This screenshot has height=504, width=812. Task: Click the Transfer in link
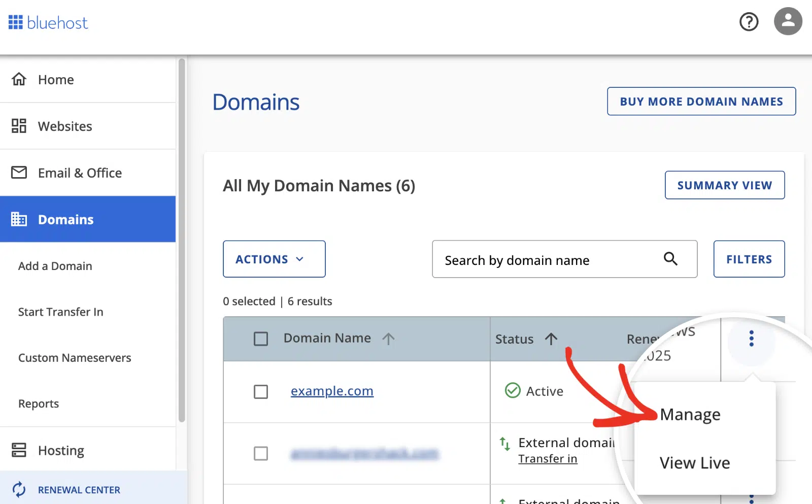(x=548, y=459)
